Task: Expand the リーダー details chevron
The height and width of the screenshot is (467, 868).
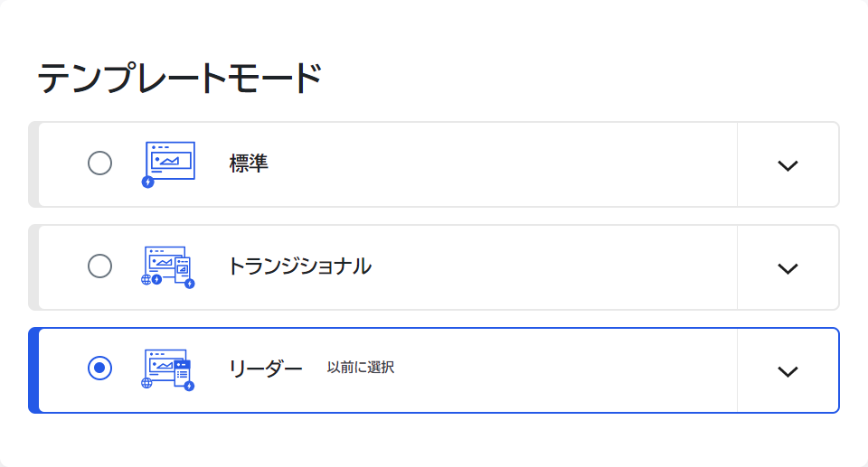Action: 788,370
